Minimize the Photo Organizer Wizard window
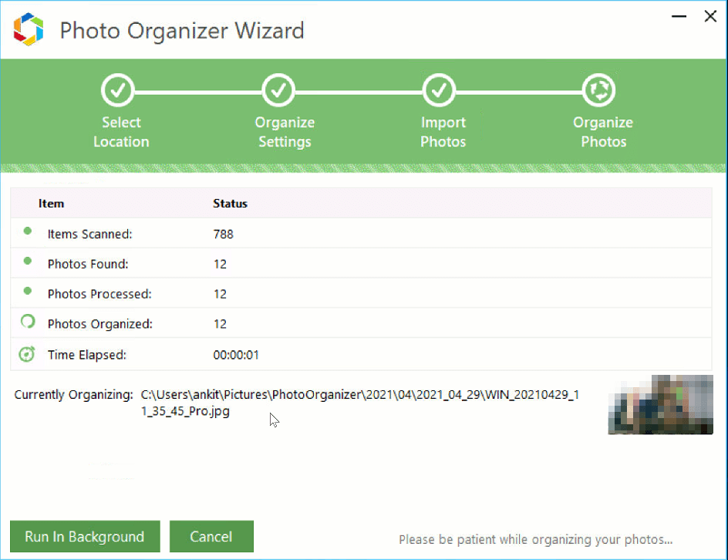Viewport: 728px width, 560px height. click(678, 16)
